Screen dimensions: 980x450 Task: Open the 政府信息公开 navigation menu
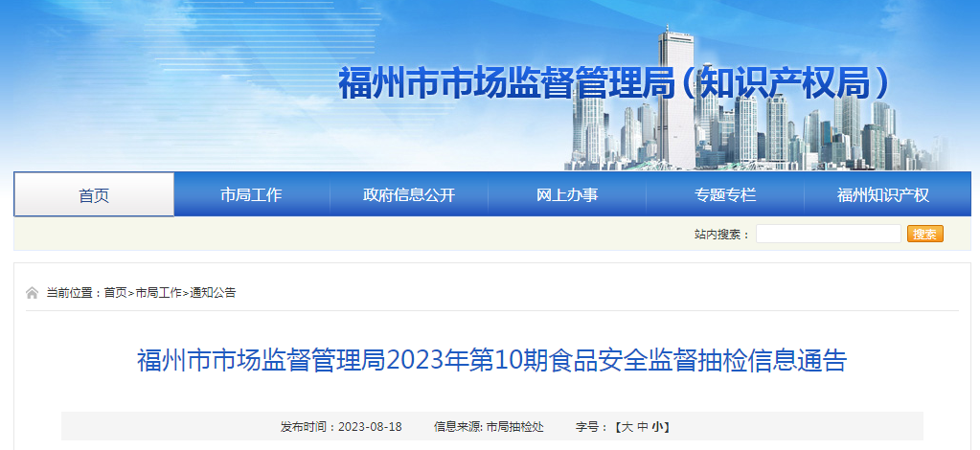pyautogui.click(x=409, y=195)
